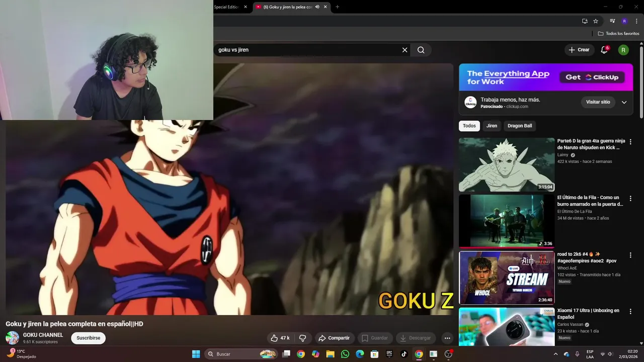Open options menu for El Último de la Fila
The height and width of the screenshot is (362, 644).
click(630, 199)
